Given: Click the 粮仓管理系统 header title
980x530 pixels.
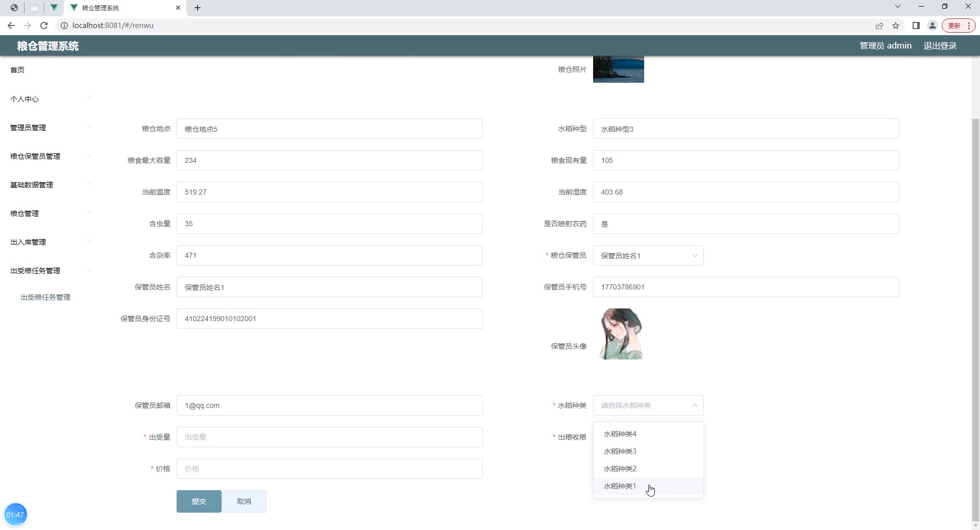Looking at the screenshot, I should (48, 46).
